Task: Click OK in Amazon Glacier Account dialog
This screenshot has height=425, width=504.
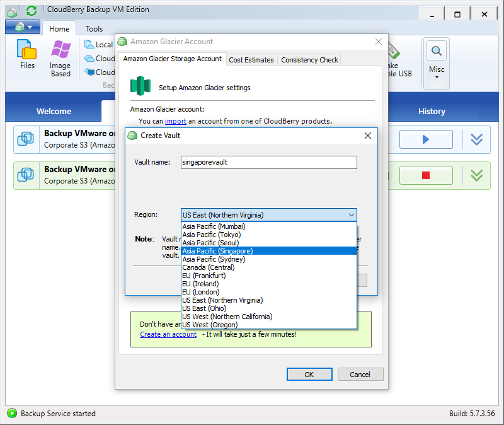Action: click(309, 375)
